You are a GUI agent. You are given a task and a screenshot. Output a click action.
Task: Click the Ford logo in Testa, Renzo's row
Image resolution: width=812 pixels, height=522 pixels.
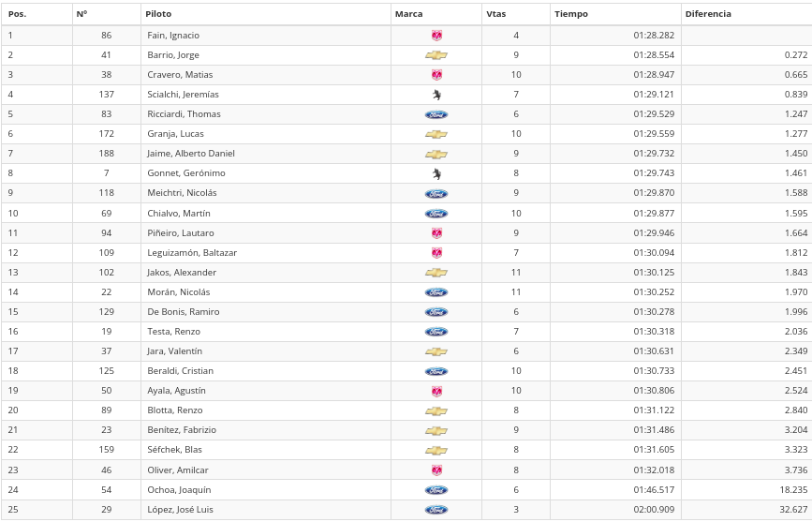(436, 332)
